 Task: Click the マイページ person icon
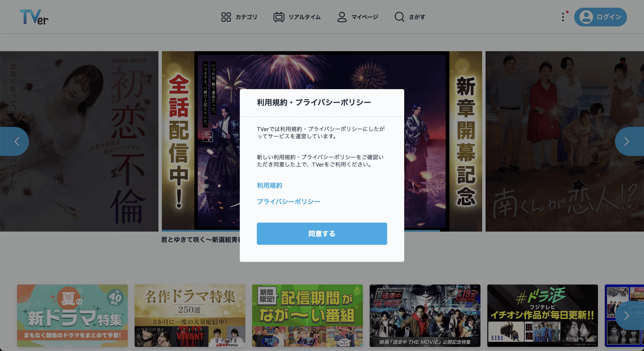pyautogui.click(x=342, y=17)
